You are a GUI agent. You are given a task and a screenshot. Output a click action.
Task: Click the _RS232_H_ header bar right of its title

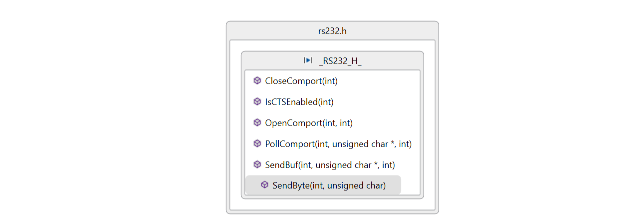[395, 60]
